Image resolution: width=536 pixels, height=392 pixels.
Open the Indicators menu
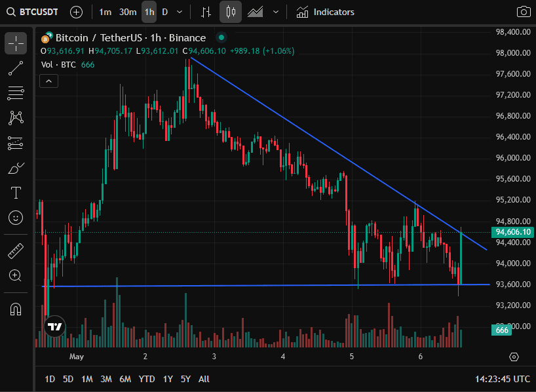tap(325, 12)
